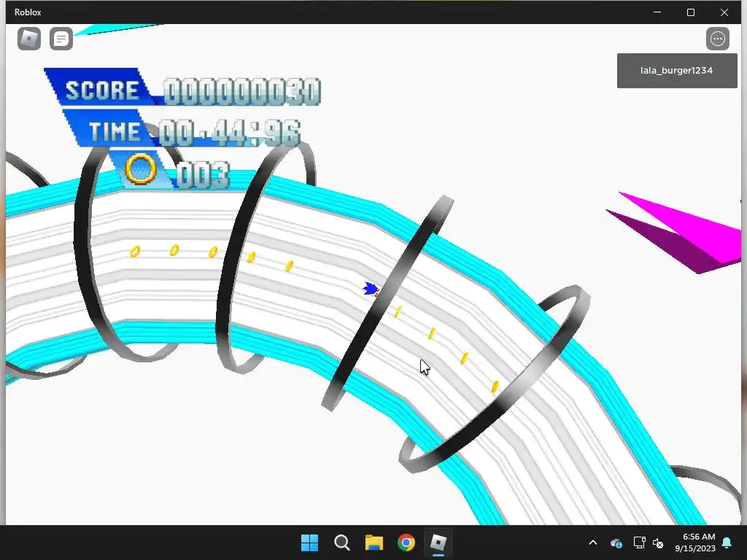Open network display tray icon
This screenshot has height=560, width=747.
click(639, 542)
